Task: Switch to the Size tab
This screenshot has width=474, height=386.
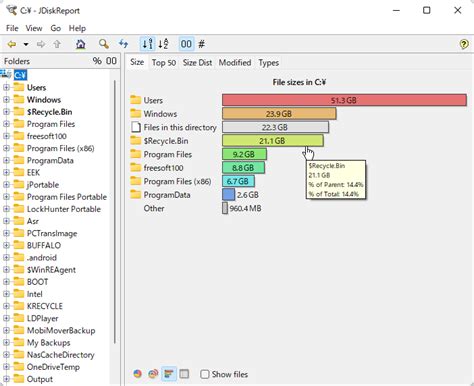Action: 137,62
